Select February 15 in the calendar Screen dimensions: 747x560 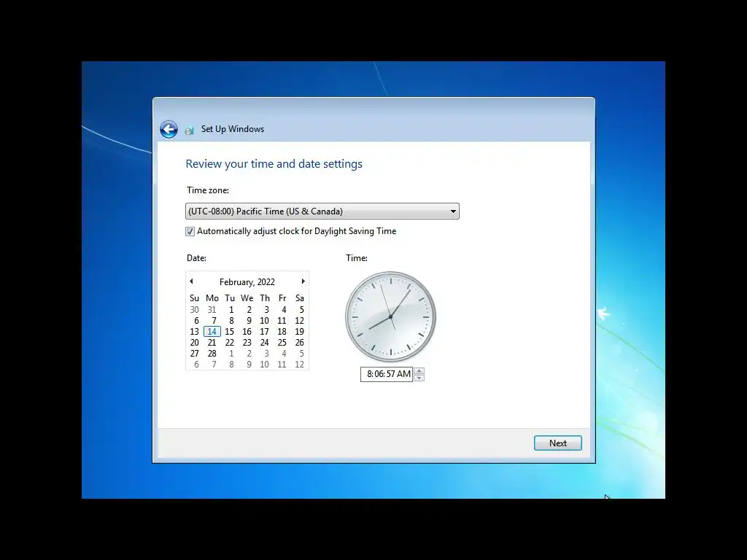[230, 332]
